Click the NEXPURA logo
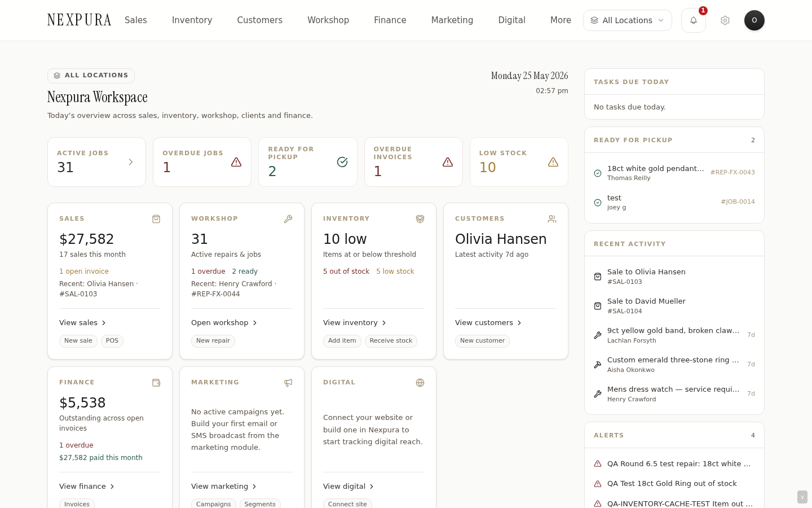Screen dimensions: 812x508 pyautogui.click(x=80, y=20)
